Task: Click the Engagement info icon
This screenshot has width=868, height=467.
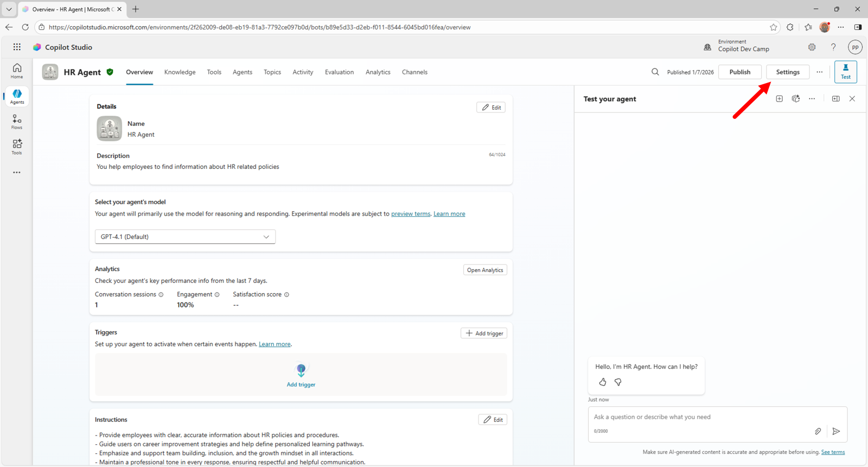Action: [x=217, y=295]
